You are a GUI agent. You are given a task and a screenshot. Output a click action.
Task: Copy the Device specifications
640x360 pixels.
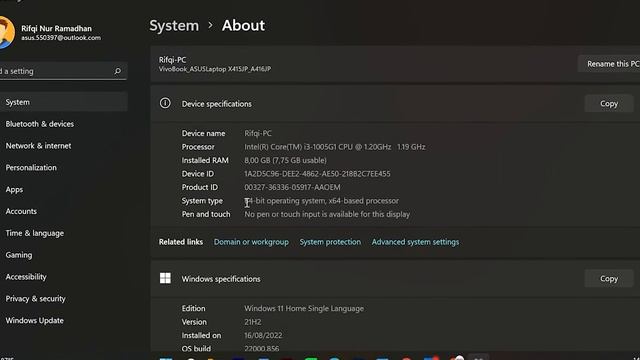click(609, 104)
